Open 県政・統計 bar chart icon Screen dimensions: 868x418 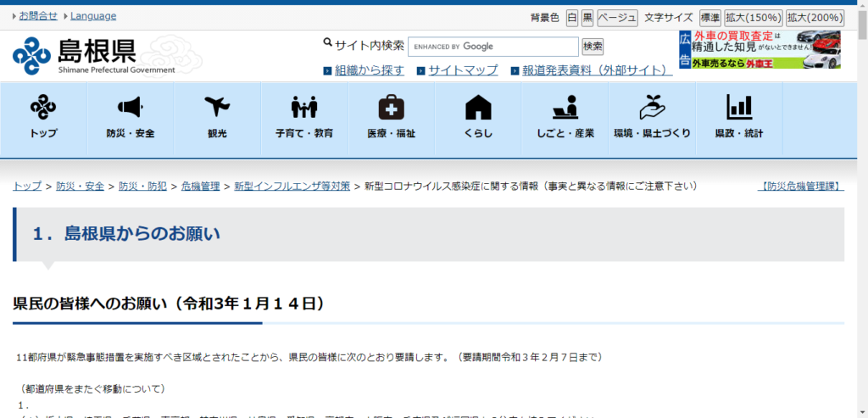point(738,108)
